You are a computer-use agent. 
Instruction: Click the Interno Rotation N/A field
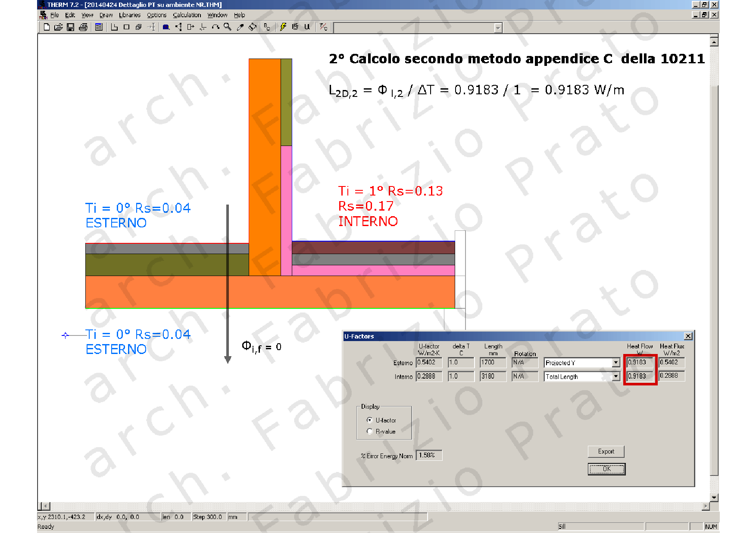coord(525,376)
